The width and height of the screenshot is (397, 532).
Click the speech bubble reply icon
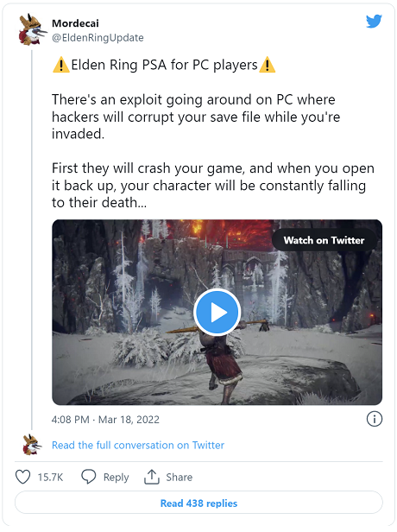tap(89, 477)
